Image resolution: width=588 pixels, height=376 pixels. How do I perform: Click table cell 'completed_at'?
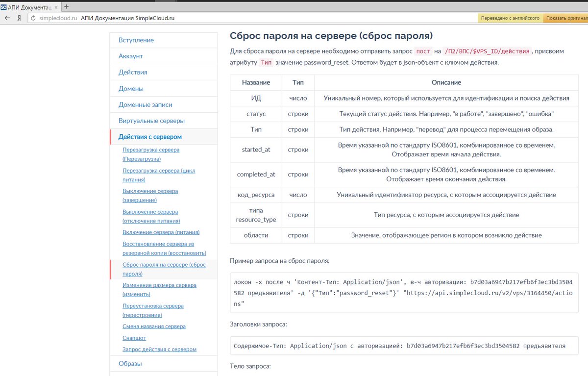tap(256, 174)
